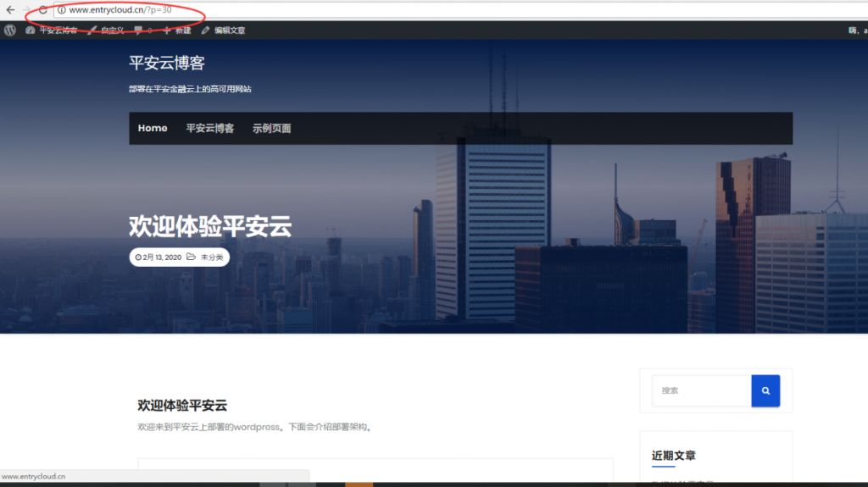868x487 pixels.
Task: Open 平安云博客 dashboard in admin bar
Action: tap(52, 30)
